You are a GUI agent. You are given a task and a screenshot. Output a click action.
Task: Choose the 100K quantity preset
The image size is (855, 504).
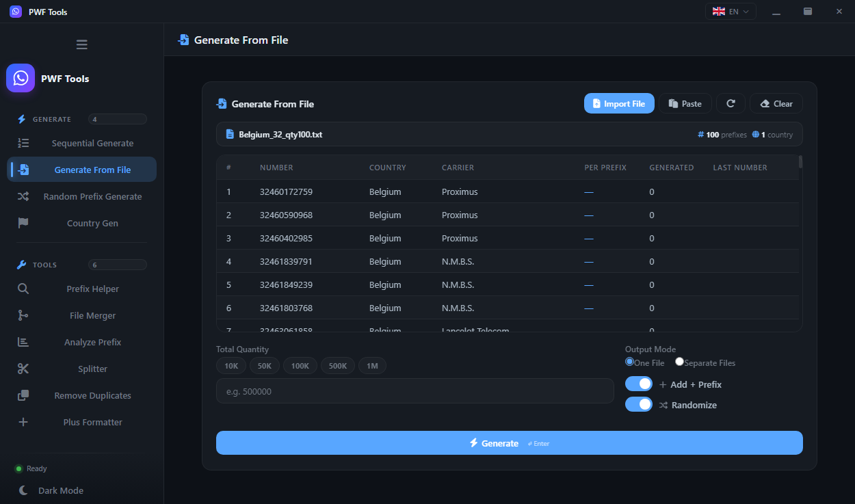(x=300, y=366)
